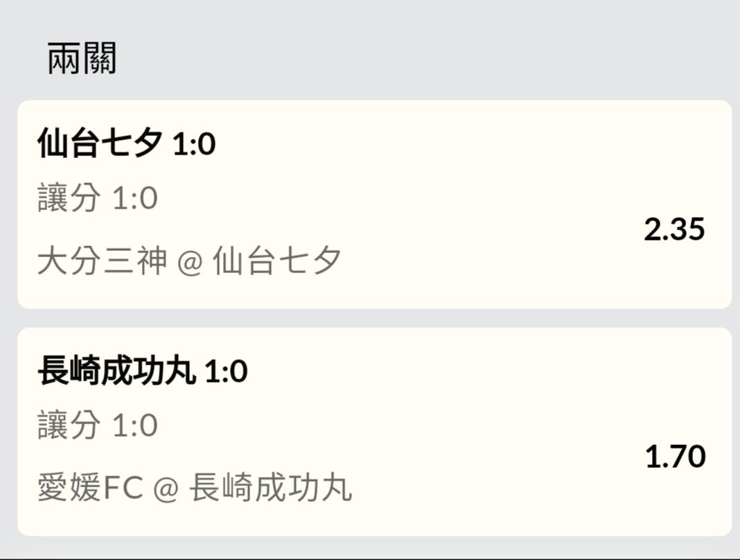740x560 pixels.
Task: Click 讓分 1:0 label in 仙台七夕 card
Action: (x=98, y=199)
